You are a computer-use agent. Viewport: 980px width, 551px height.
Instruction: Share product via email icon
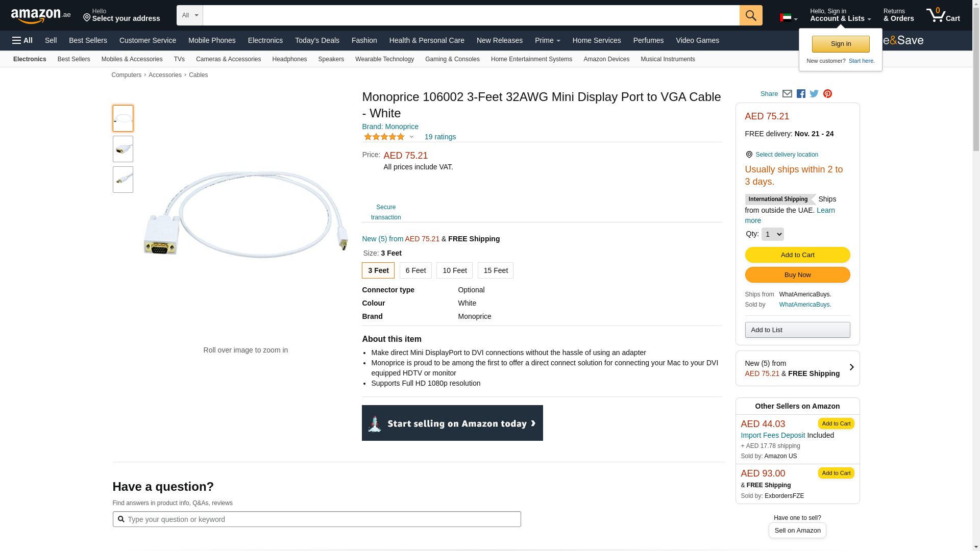pyautogui.click(x=787, y=94)
